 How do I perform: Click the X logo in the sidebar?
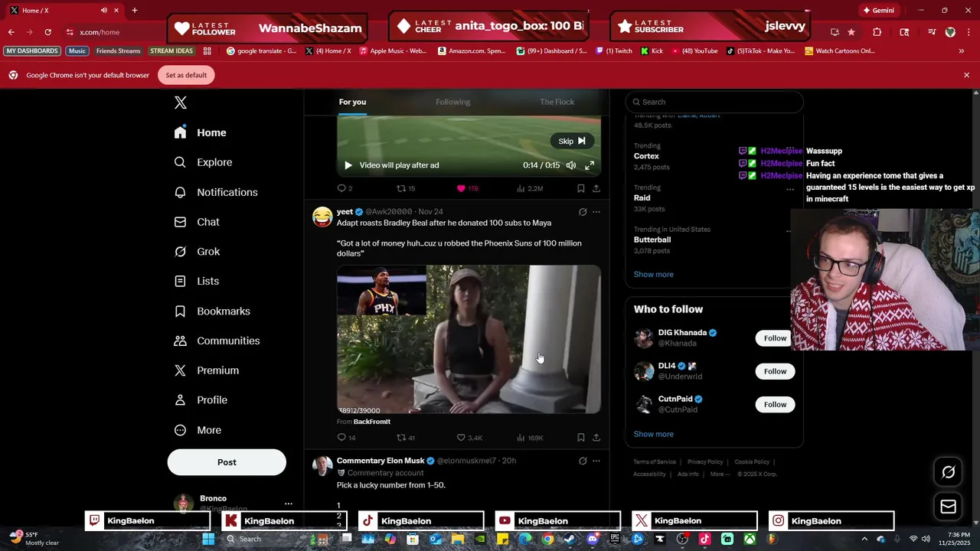(x=181, y=103)
